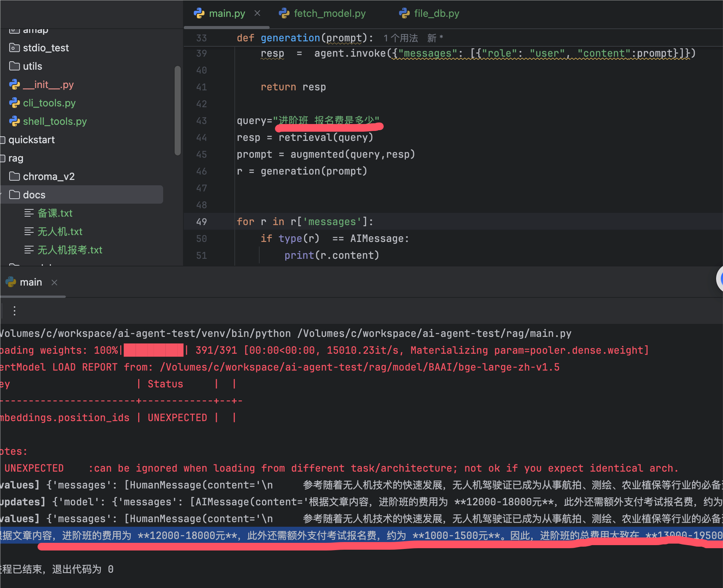
Task: Close the main run tab
Action: 54,283
